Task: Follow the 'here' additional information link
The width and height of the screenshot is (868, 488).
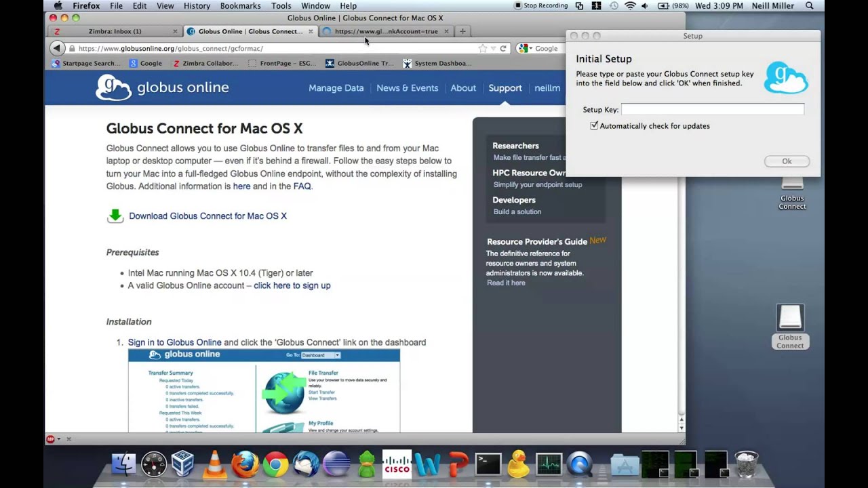Action: 241,186
